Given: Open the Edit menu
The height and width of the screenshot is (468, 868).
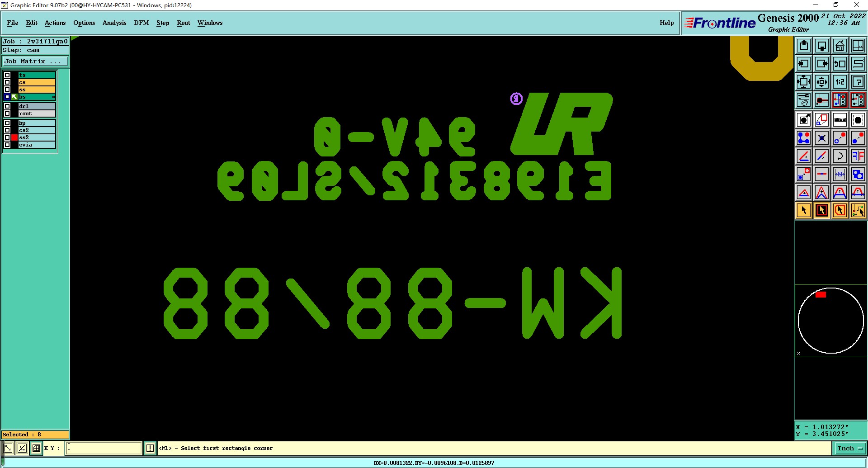Looking at the screenshot, I should [32, 23].
